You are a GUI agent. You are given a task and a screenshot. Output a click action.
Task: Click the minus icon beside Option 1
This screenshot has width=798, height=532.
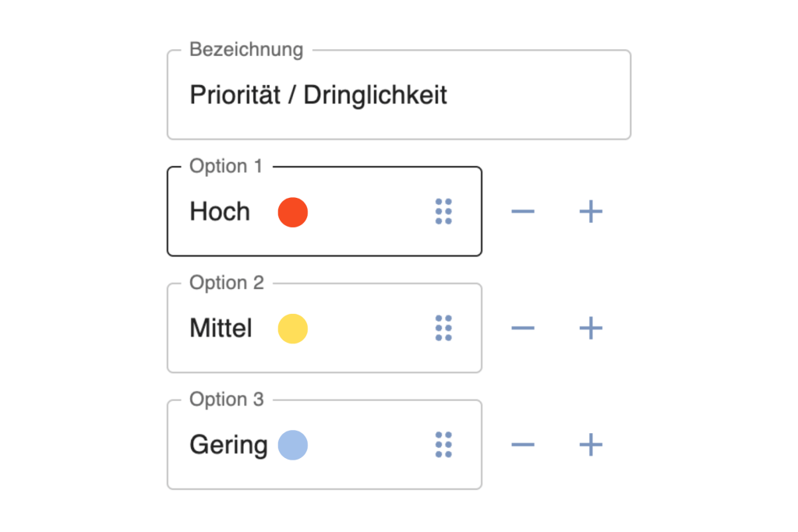(524, 211)
